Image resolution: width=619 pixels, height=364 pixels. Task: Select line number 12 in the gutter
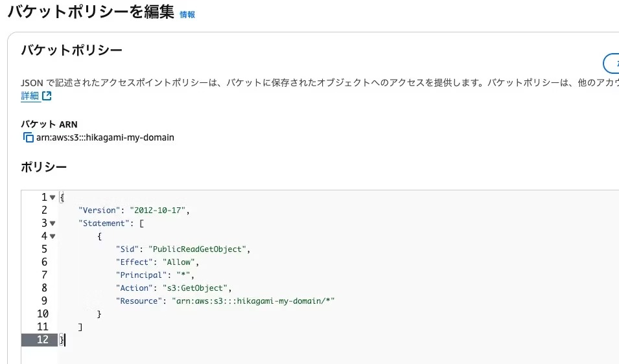click(43, 340)
